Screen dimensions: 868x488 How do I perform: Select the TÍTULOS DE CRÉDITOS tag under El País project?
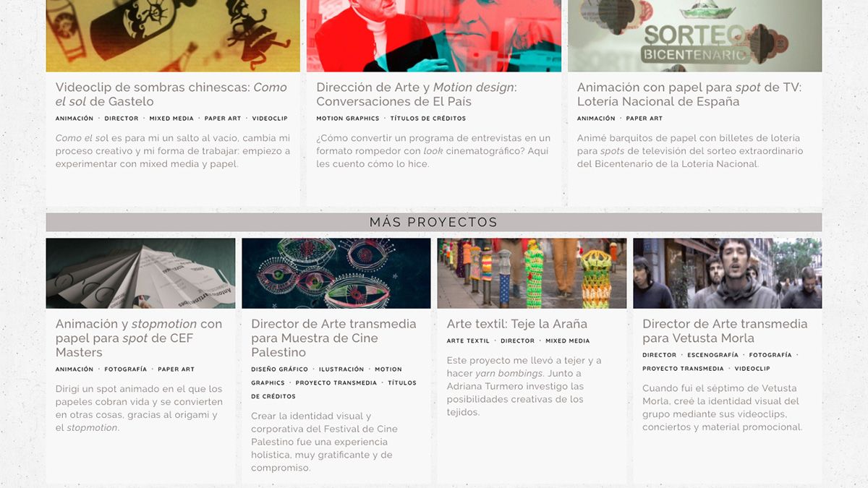click(428, 119)
